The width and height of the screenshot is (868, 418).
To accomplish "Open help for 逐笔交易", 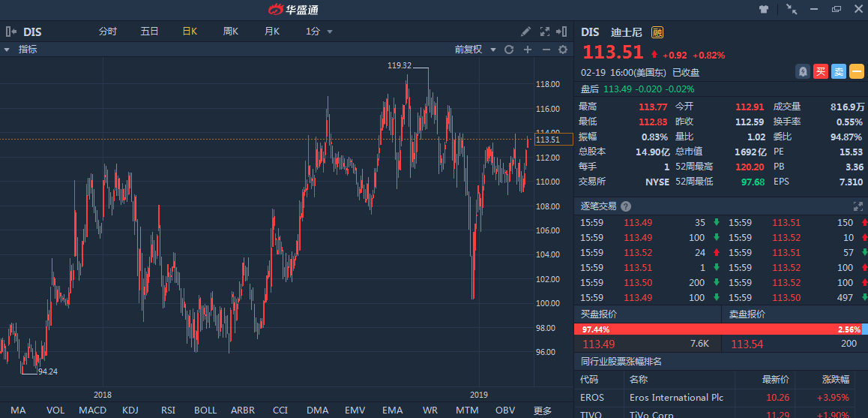I will [x=626, y=207].
